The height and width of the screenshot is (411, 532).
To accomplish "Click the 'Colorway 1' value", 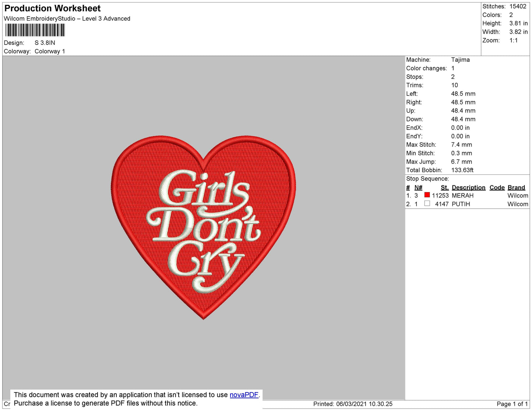I will coord(50,52).
